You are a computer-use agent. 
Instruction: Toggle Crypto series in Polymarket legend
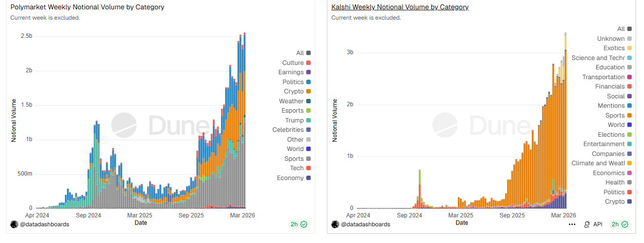coord(297,91)
